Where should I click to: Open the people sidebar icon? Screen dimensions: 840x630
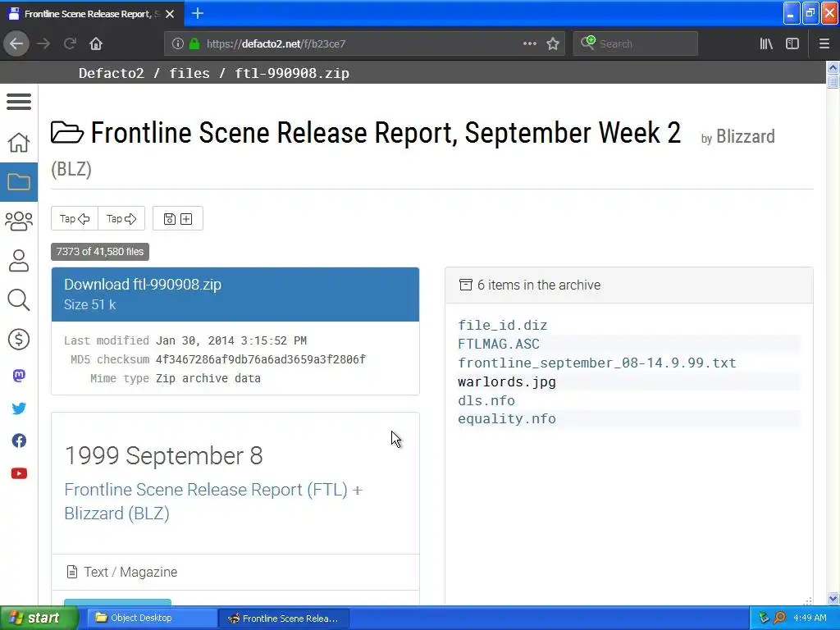19,261
